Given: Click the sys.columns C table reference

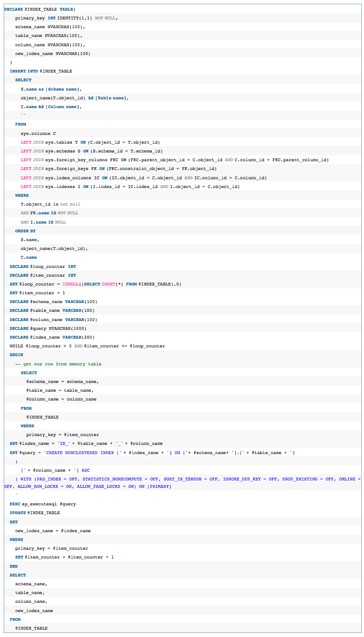Looking at the screenshot, I should (x=38, y=133).
